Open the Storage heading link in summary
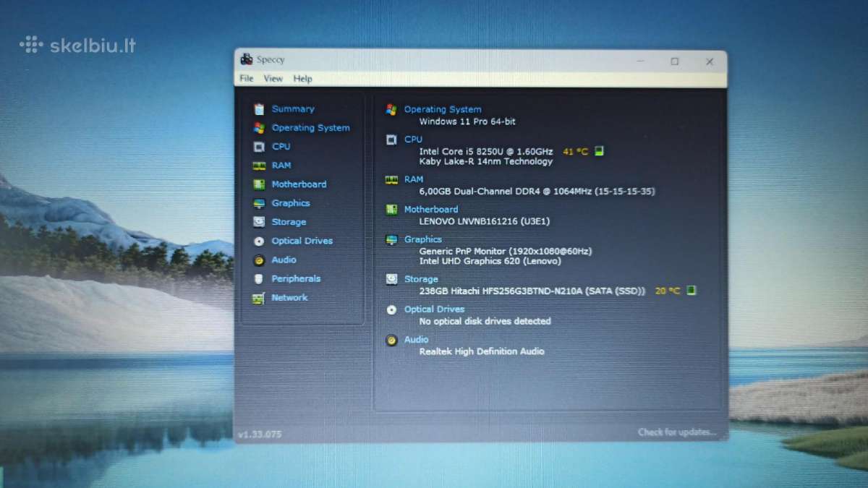868x488 pixels. click(421, 278)
